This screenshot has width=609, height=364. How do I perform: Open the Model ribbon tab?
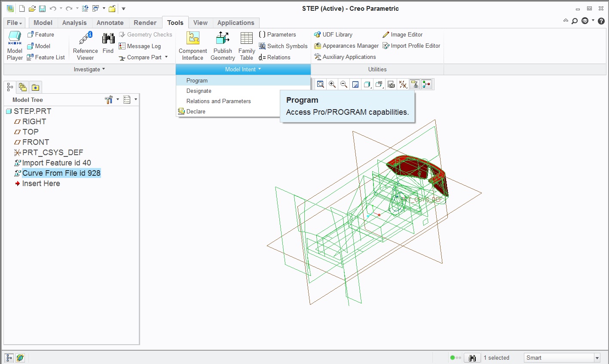pos(43,23)
